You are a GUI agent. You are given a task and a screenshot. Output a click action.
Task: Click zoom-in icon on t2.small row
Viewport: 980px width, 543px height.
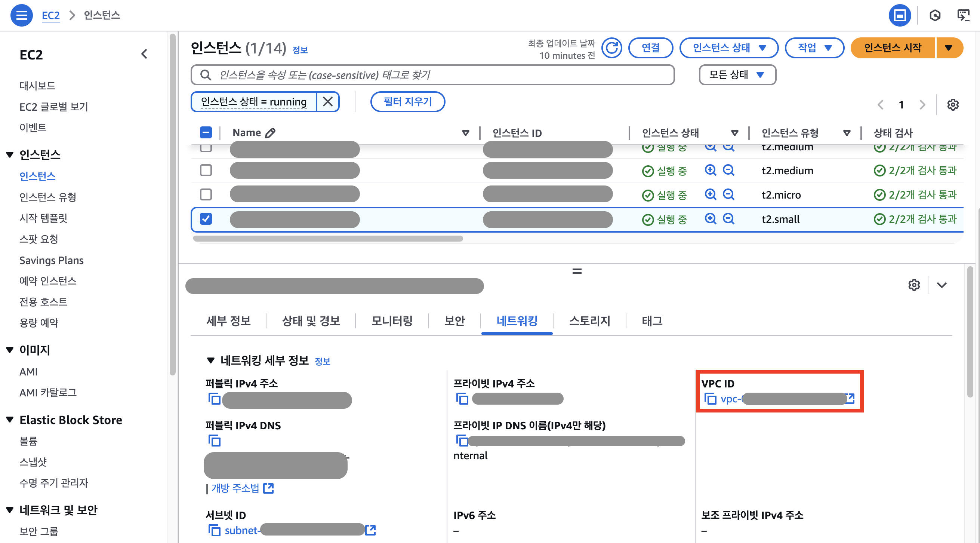tap(710, 219)
